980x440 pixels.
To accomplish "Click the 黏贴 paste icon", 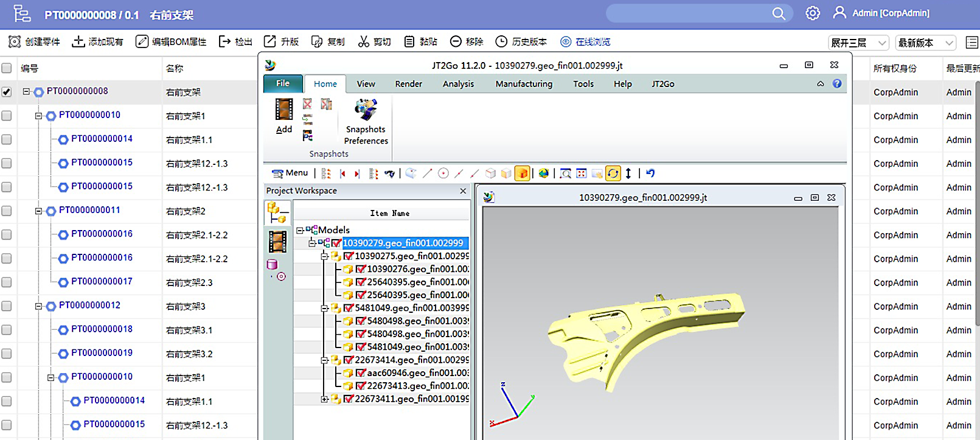I will pos(409,41).
